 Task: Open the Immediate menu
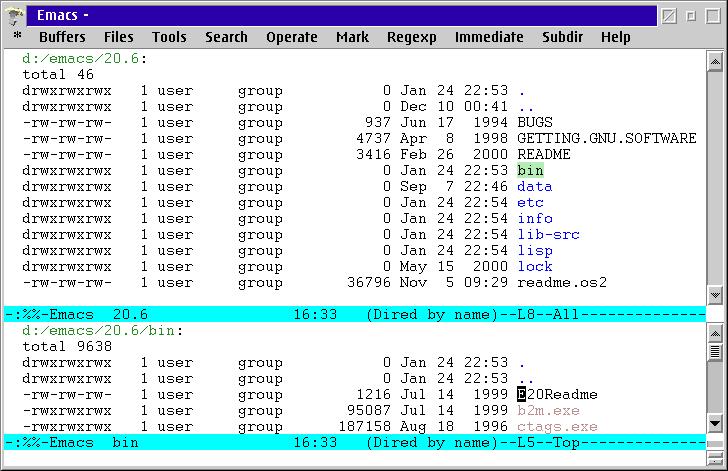[x=489, y=37]
